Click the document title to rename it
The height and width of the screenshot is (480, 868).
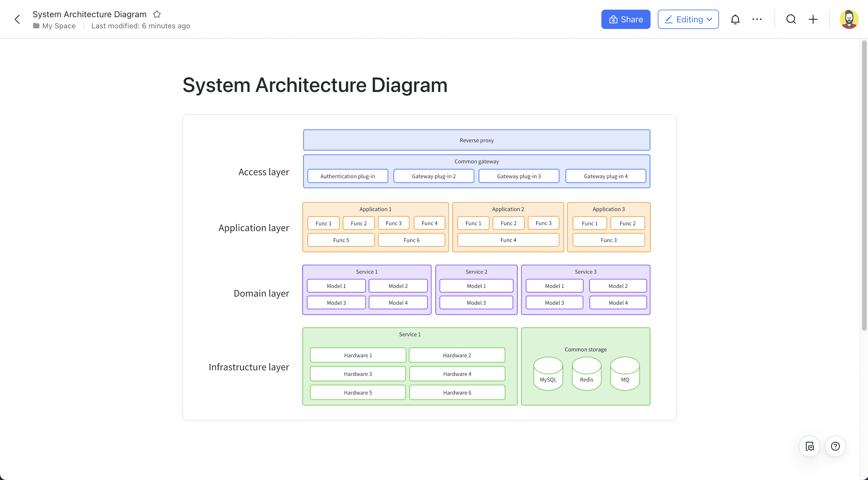89,14
